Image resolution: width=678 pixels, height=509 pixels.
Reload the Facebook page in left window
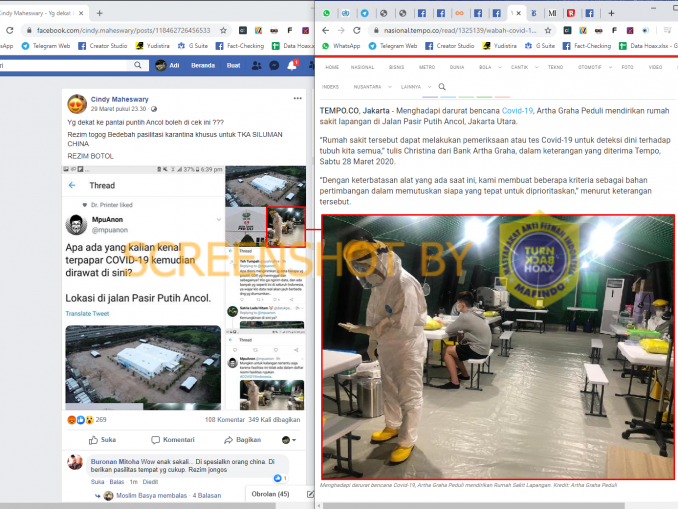[x=10, y=30]
